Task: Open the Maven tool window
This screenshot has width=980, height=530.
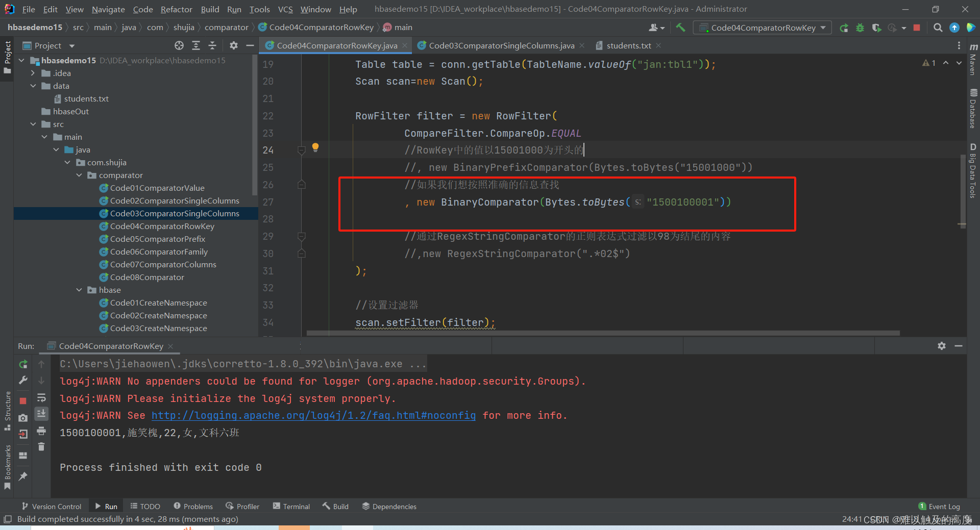Action: click(973, 59)
